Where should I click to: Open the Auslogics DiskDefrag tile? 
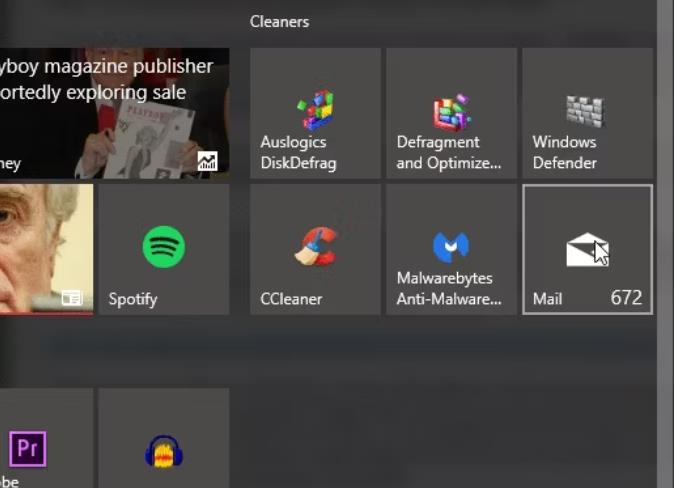315,113
